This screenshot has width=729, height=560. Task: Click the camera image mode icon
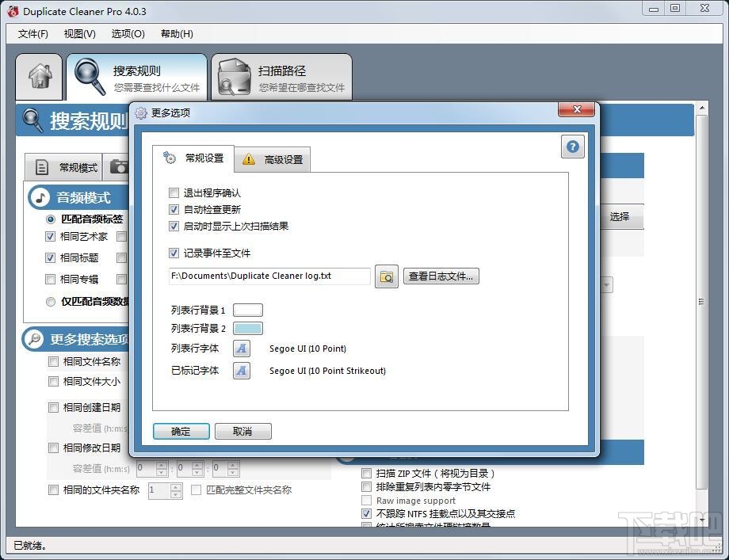point(118,167)
